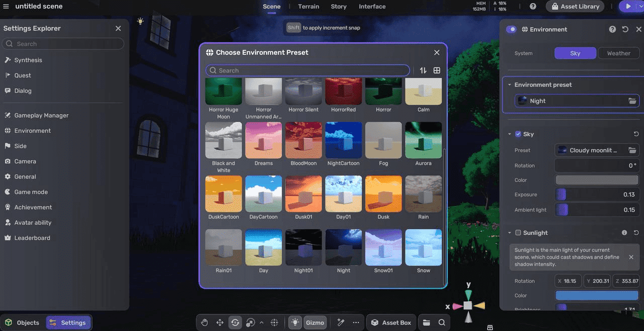Switch preset list to grid view
The height and width of the screenshot is (331, 644).
pyautogui.click(x=437, y=71)
